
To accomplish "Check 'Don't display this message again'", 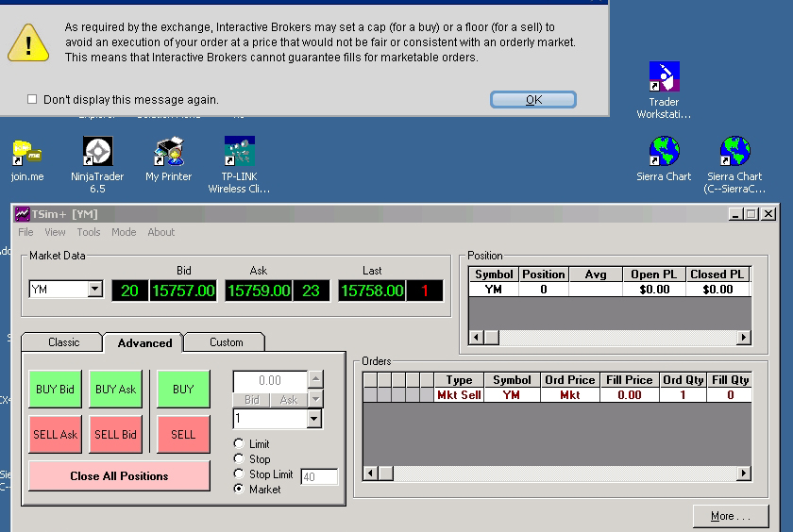I will 32,99.
